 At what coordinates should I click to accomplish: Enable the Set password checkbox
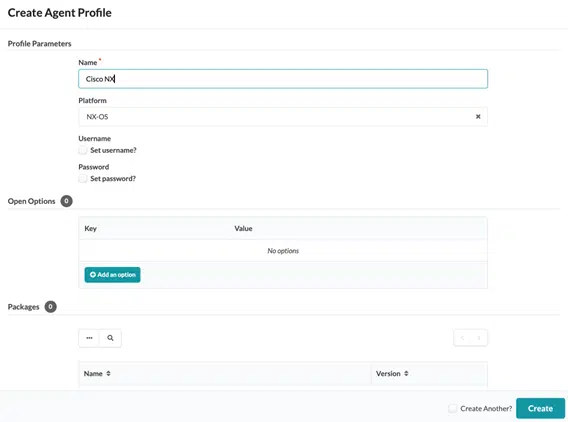(83, 178)
